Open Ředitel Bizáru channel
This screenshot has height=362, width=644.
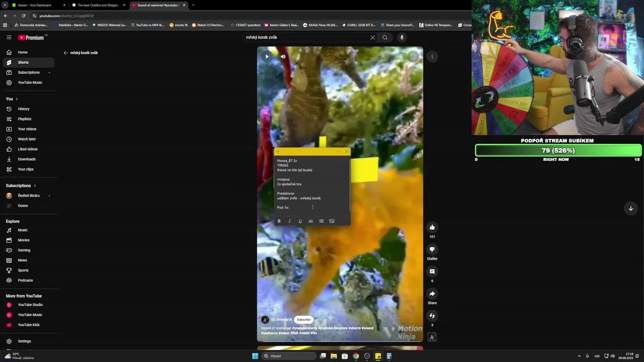tap(29, 196)
